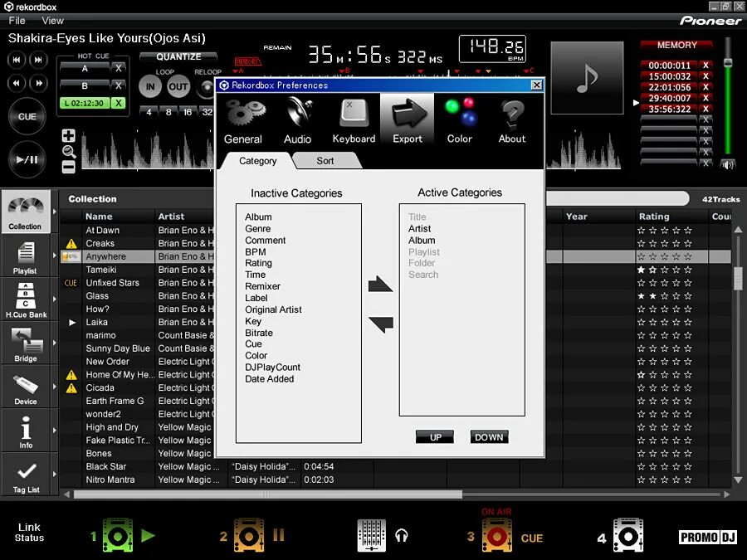Click the headphones icon
This screenshot has height=560, width=747.
[x=402, y=536]
